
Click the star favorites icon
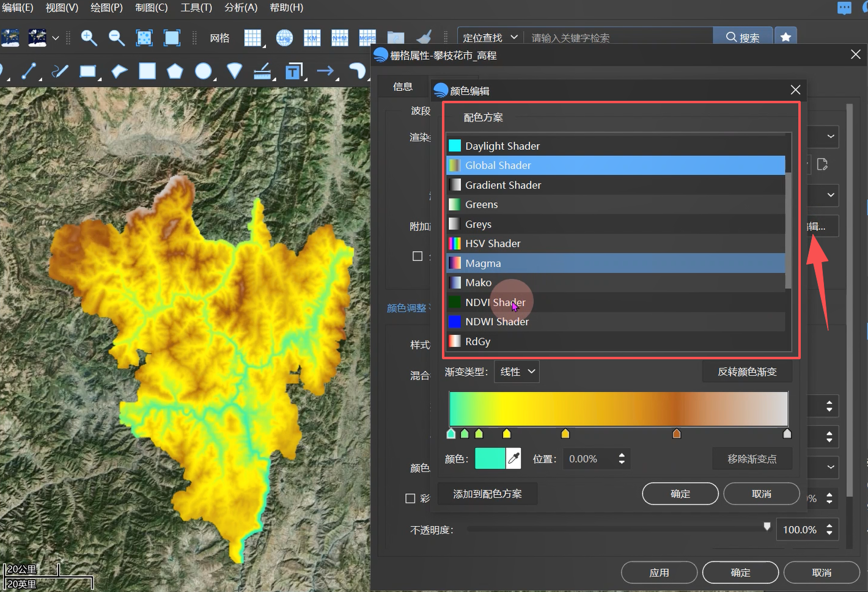(786, 37)
